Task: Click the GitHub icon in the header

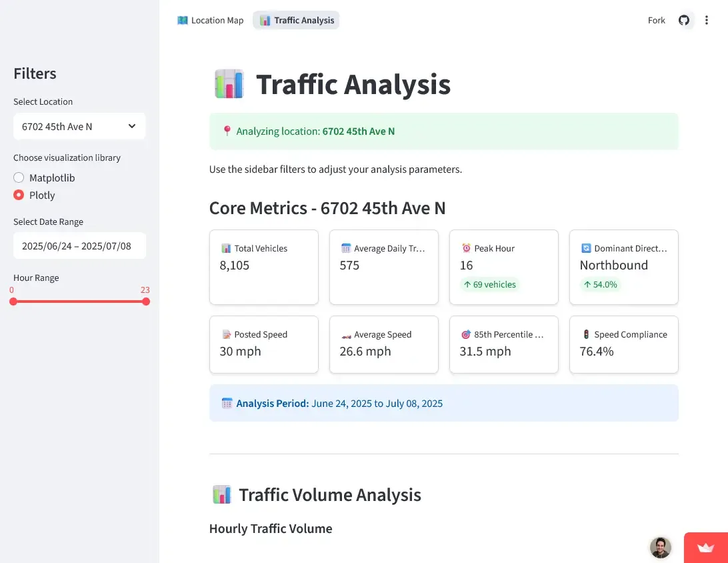Action: pyautogui.click(x=685, y=20)
